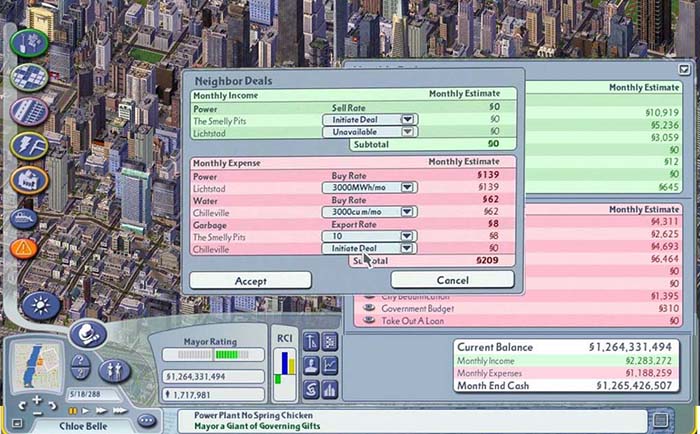This screenshot has width=700, height=434.
Task: Open My Sim mode people icon
Action: coord(112,371)
